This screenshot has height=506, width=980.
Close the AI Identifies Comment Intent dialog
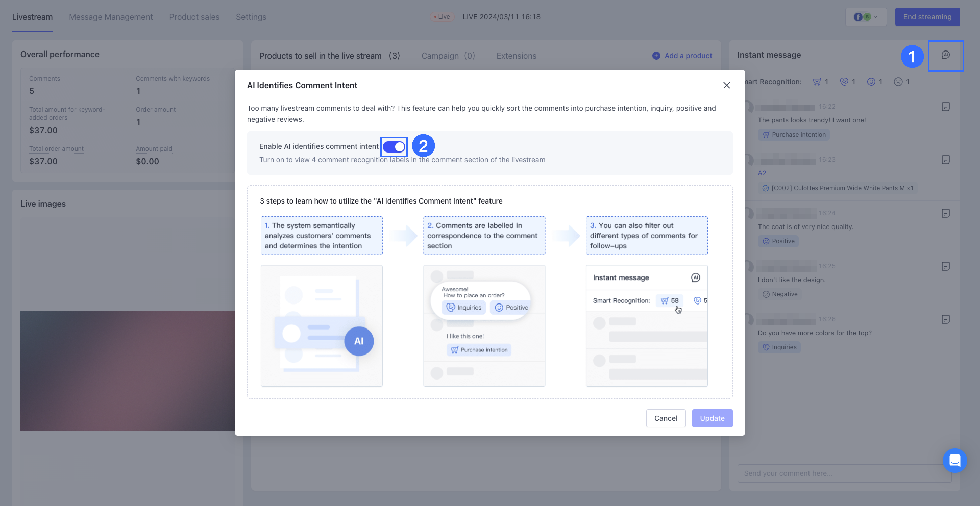tap(726, 85)
